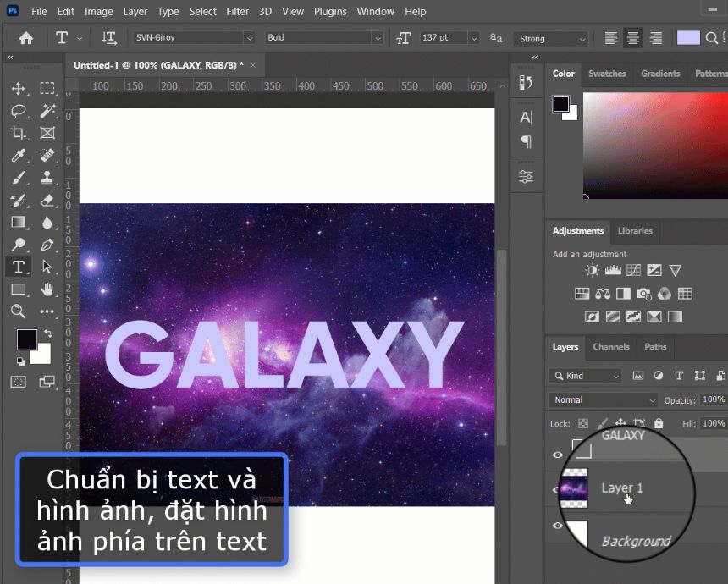Select the Magic Wand tool
Viewport: 728px width, 584px height.
(x=47, y=111)
